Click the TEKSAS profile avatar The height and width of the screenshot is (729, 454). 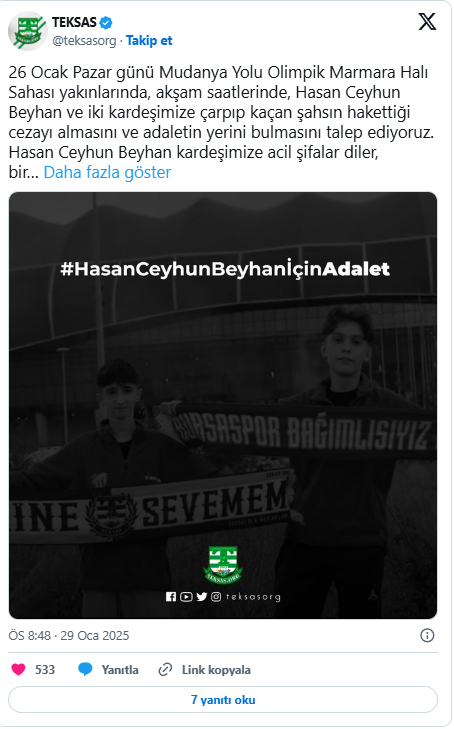click(x=28, y=31)
